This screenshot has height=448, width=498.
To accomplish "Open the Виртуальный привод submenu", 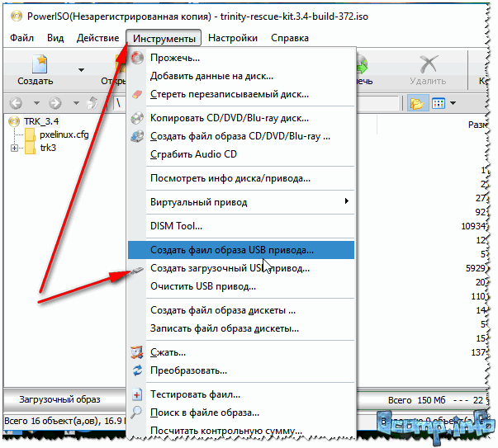I will point(241,202).
